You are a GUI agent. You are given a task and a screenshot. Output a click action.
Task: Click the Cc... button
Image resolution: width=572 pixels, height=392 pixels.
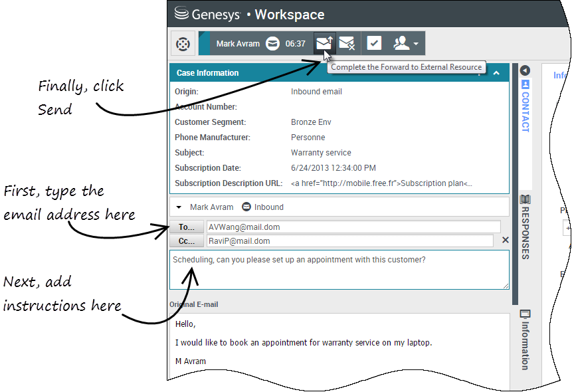(x=187, y=241)
